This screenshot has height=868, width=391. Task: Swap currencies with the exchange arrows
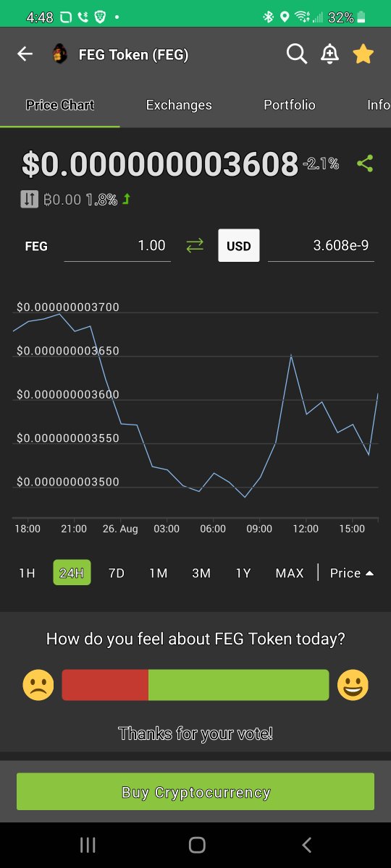click(x=195, y=246)
